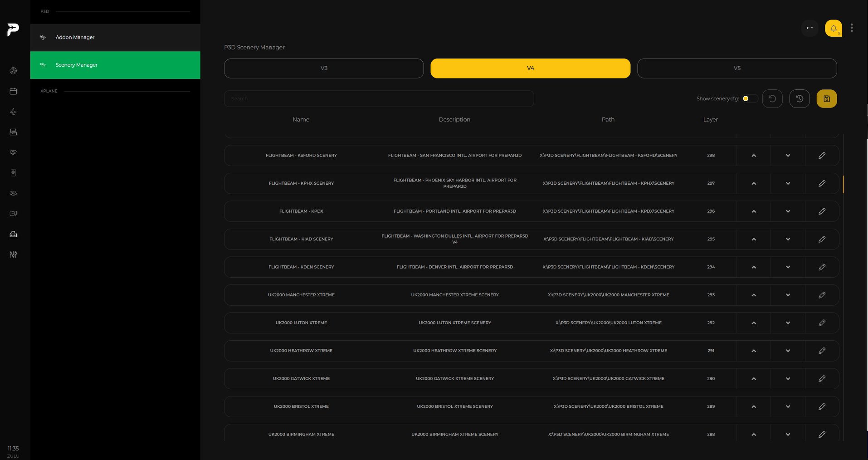Open the notifications bell
This screenshot has height=460, width=868.
[x=834, y=28]
